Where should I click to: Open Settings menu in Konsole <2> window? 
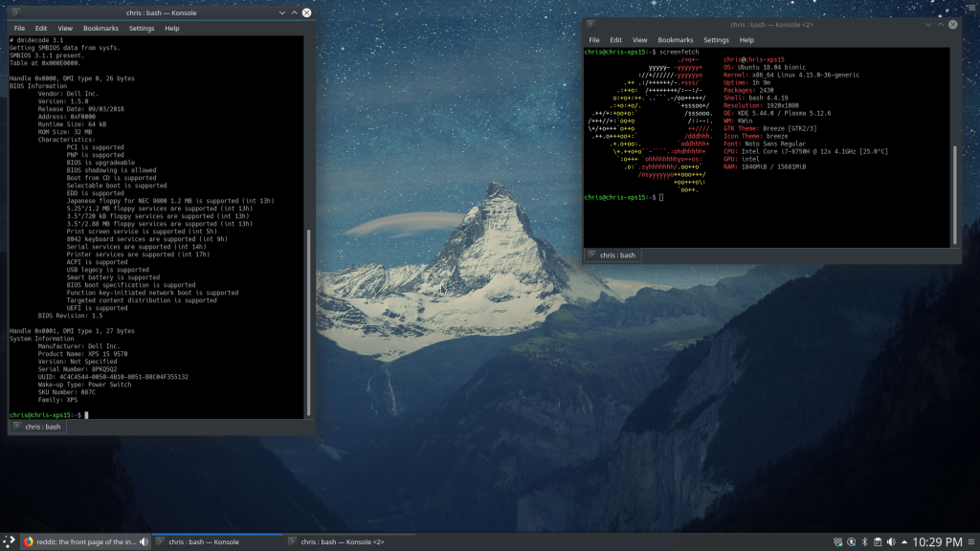tap(716, 40)
